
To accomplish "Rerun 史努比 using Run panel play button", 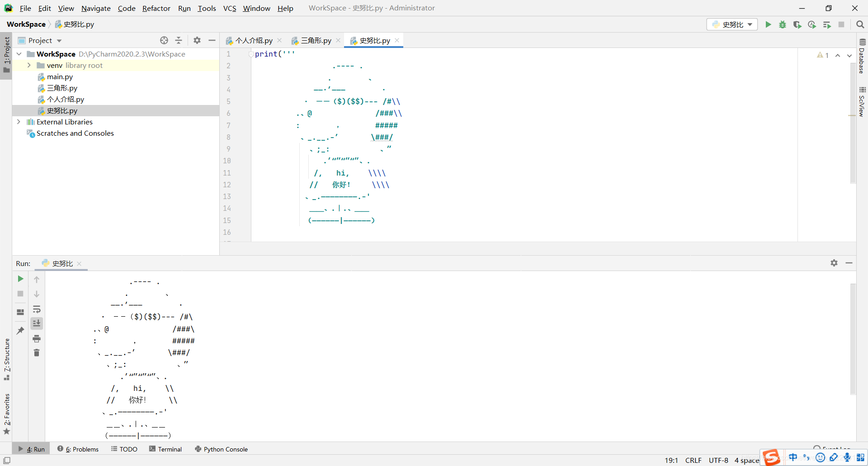I will [20, 279].
